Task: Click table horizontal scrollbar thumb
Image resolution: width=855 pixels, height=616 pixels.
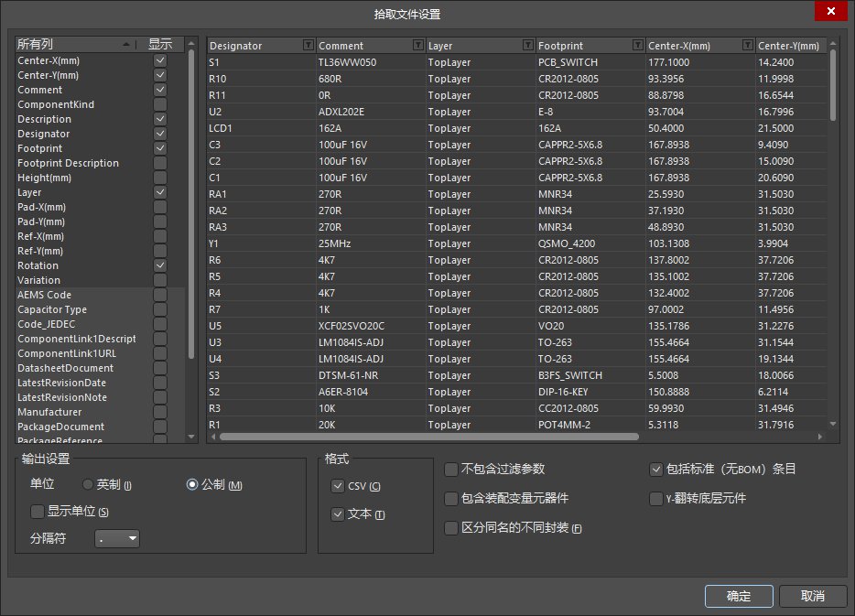Action: (428, 437)
